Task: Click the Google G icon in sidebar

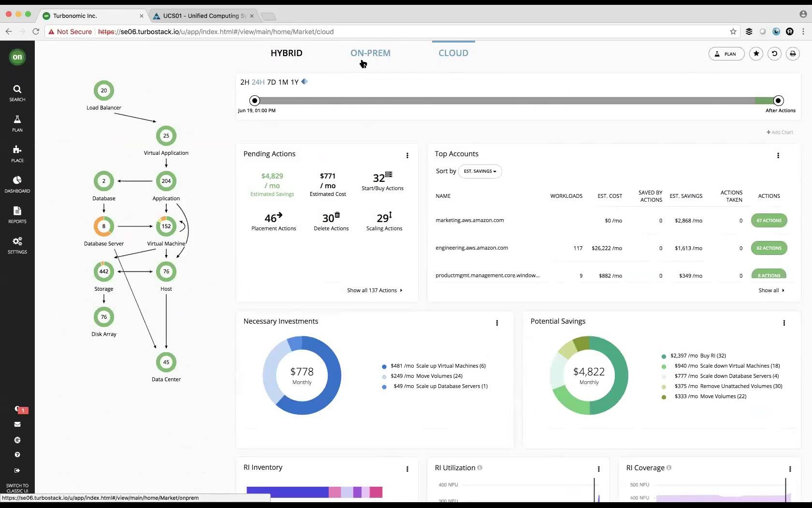Action: (x=17, y=440)
